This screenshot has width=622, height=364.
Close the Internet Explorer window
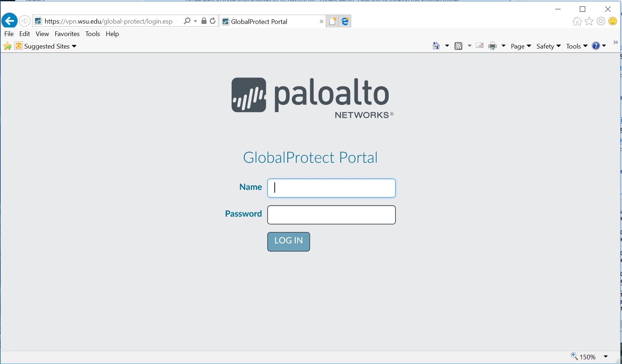pos(608,9)
